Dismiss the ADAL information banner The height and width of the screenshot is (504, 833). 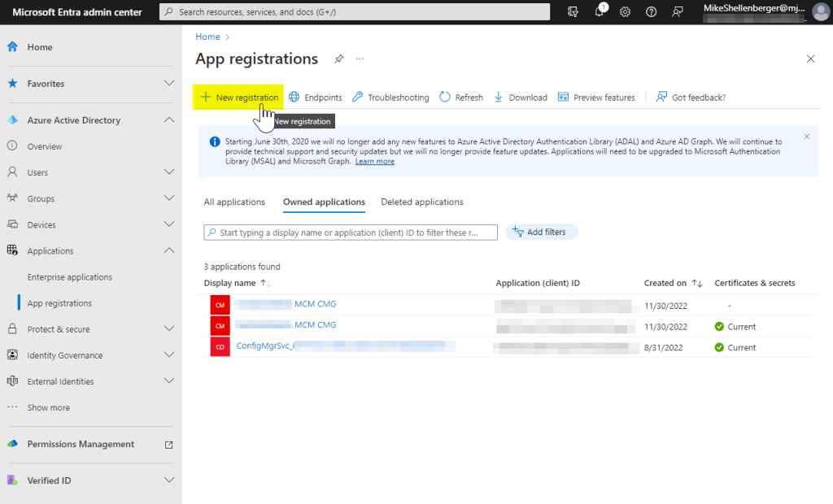806,137
